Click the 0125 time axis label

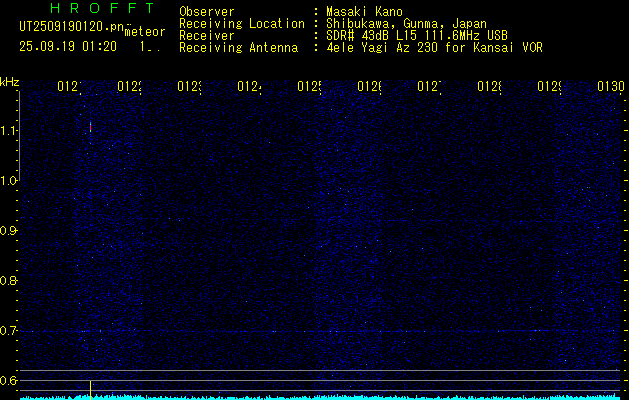[309, 86]
